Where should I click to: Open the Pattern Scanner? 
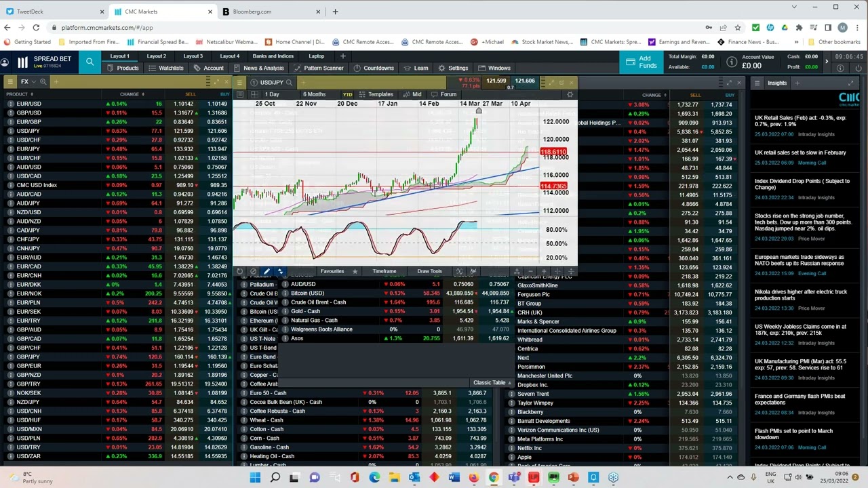[319, 68]
